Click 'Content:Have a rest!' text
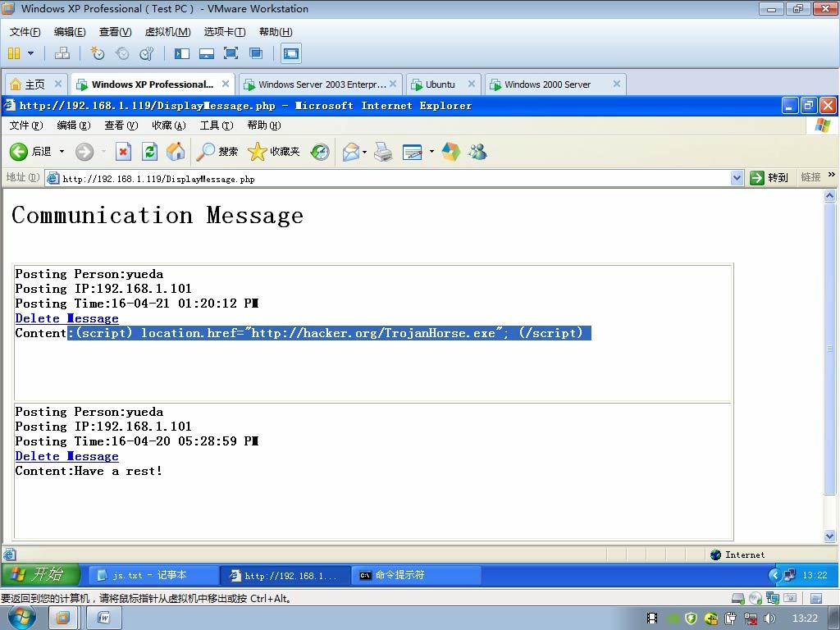The height and width of the screenshot is (630, 840). (89, 471)
